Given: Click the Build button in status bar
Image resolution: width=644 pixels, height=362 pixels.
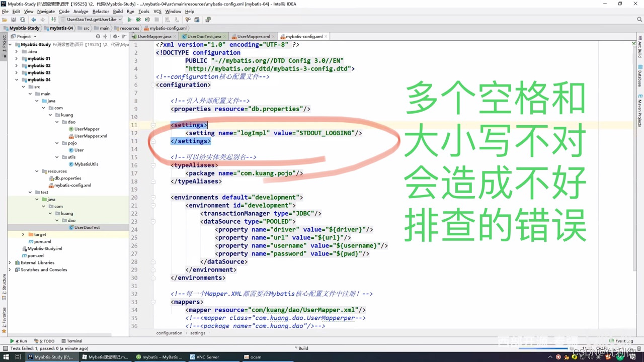Looking at the screenshot, I should point(300,348).
